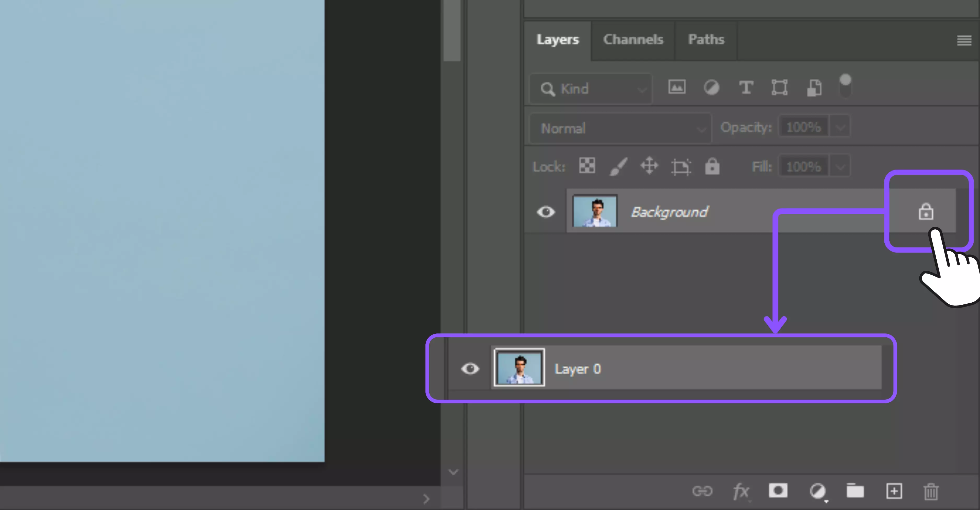The image size is (980, 510).
Task: Expand the Fill slider arrow
Action: (840, 166)
